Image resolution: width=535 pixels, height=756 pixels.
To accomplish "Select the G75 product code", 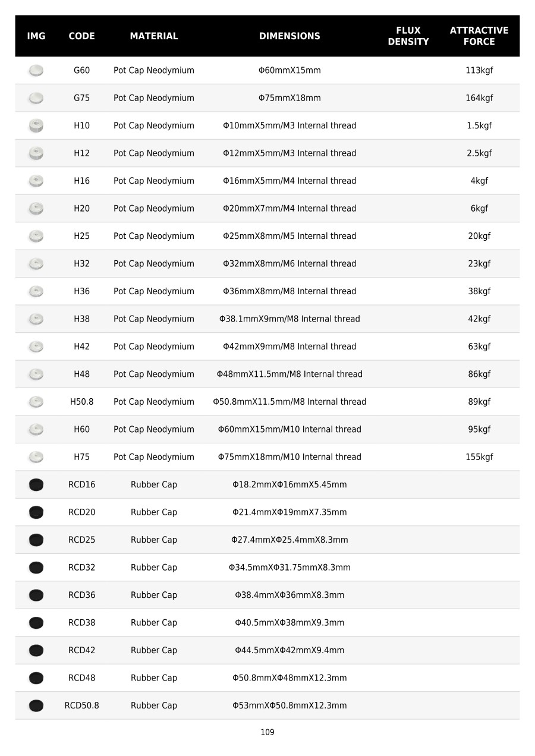I will (82, 99).
